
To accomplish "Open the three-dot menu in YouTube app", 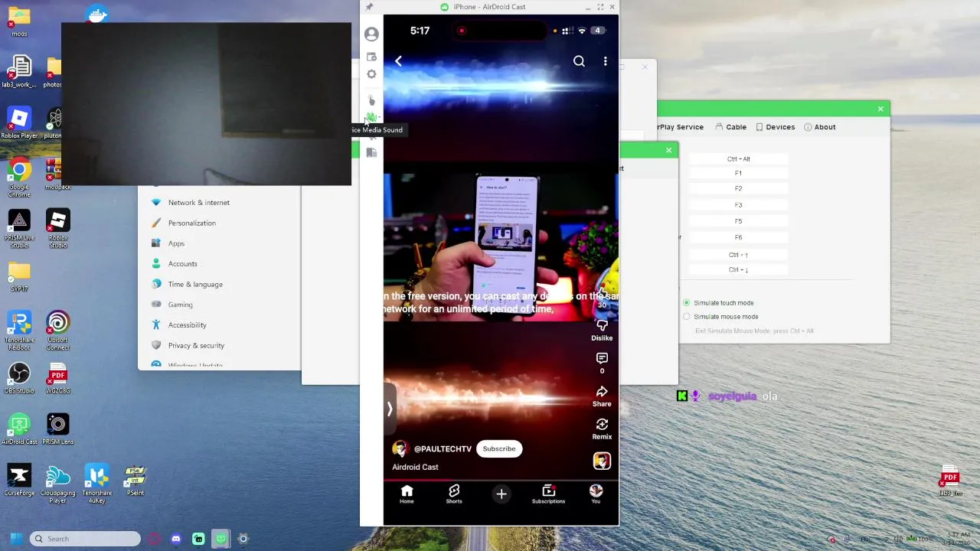I will [605, 61].
